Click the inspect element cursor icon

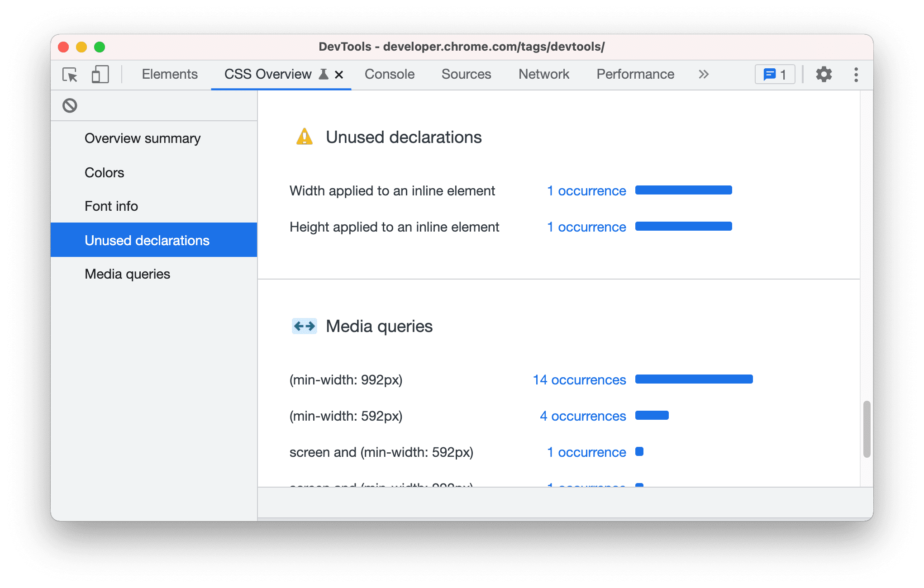click(x=70, y=74)
